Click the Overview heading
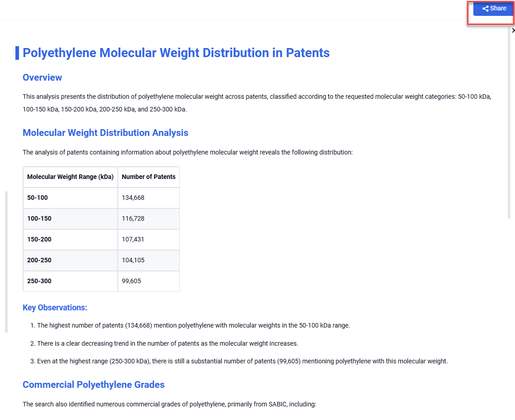 42,77
